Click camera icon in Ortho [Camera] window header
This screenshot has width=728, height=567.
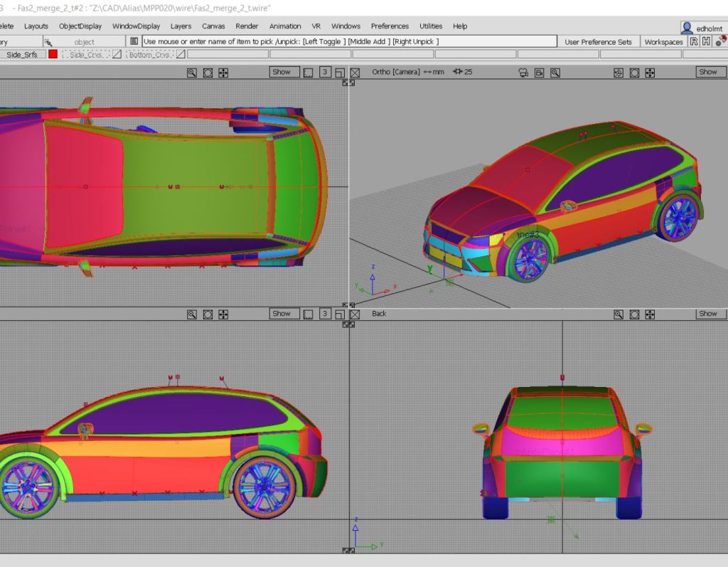tap(523, 73)
